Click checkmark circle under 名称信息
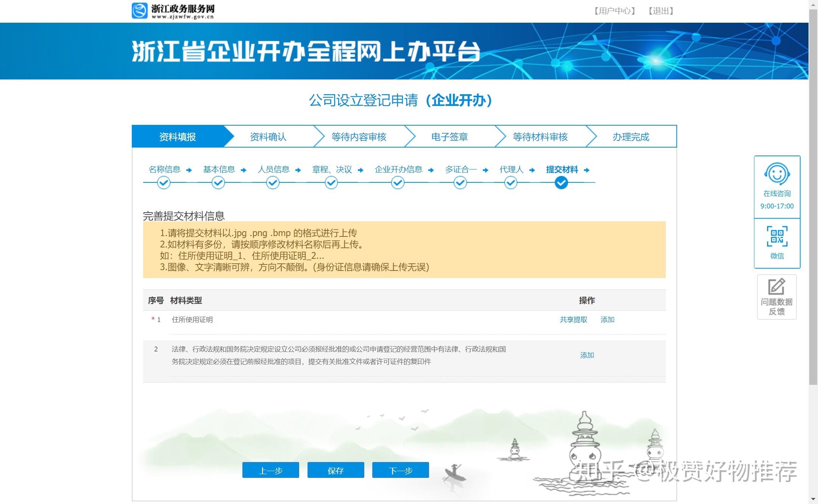This screenshot has width=818, height=504. coord(164,183)
